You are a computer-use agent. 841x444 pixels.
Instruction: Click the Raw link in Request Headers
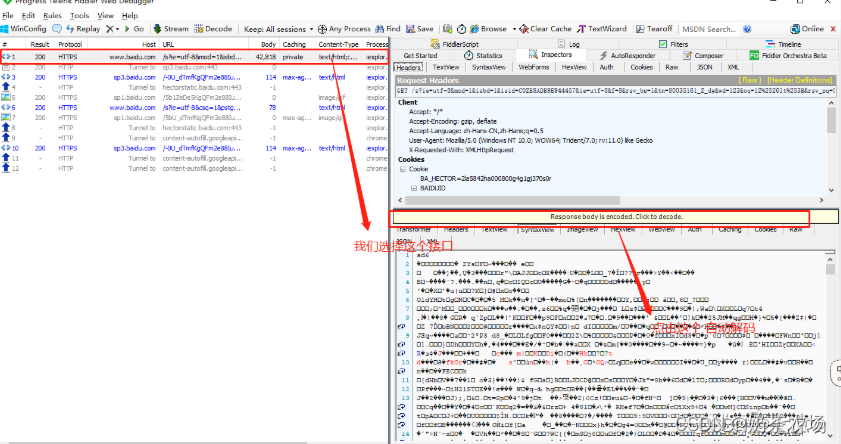point(750,80)
